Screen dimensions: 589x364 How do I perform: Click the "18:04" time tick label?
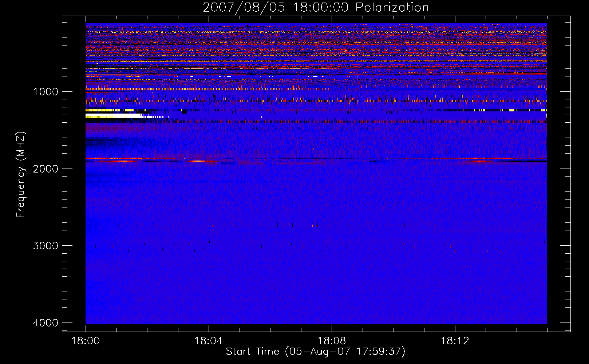209,341
